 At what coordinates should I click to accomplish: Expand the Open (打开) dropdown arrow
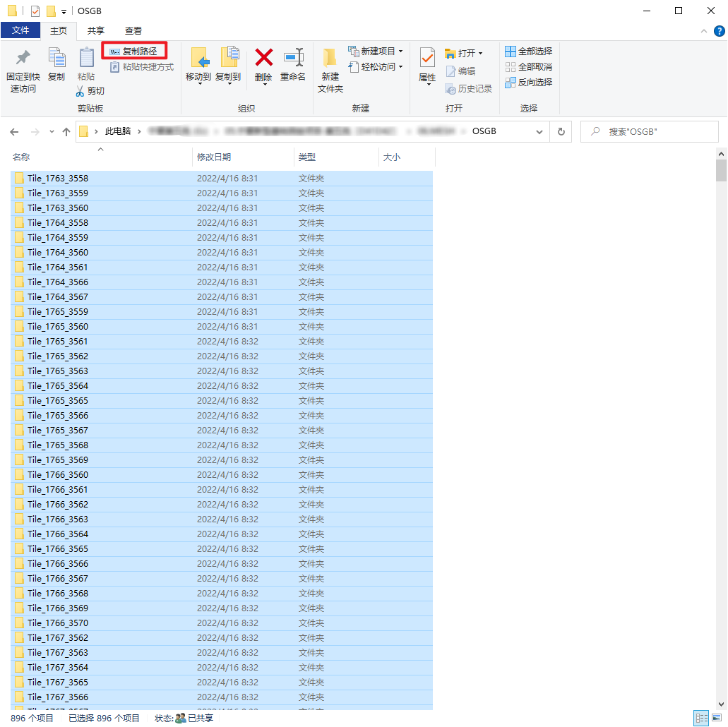tap(481, 54)
